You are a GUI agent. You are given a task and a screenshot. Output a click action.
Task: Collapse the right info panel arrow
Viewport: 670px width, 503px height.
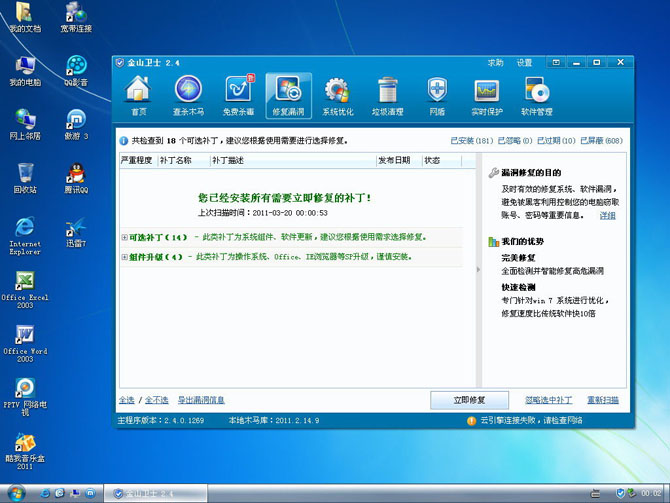(479, 269)
